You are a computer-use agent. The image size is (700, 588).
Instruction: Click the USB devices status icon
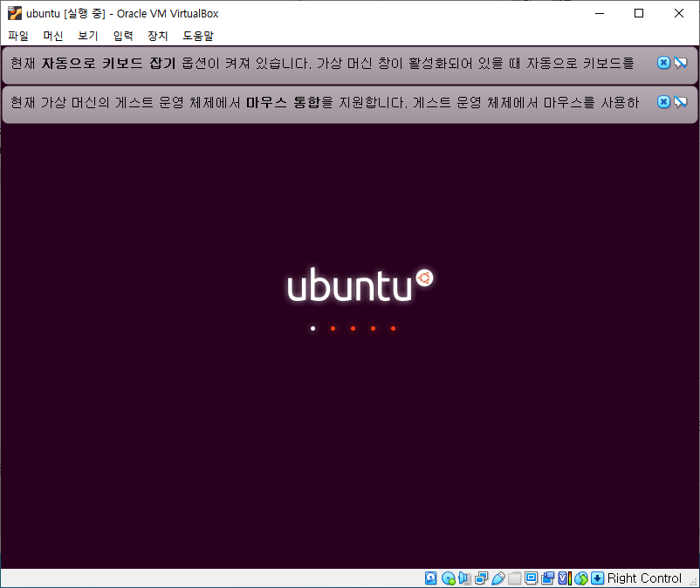(498, 578)
